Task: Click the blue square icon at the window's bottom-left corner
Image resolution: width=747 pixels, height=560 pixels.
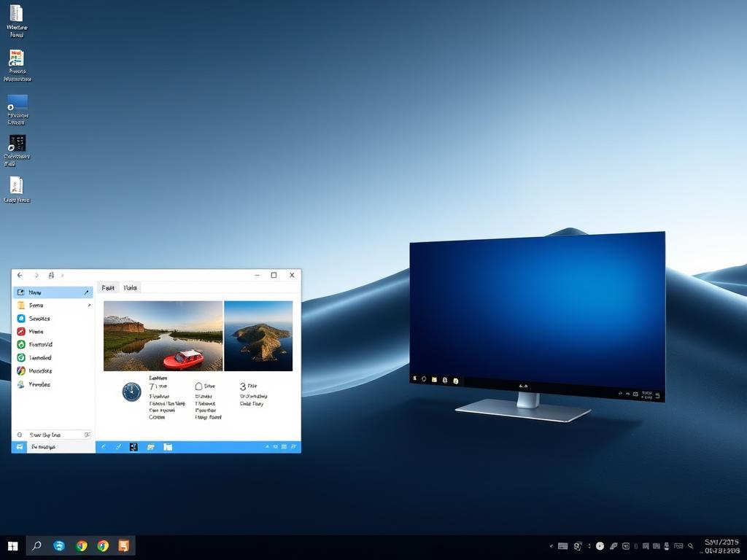Action: tap(19, 447)
